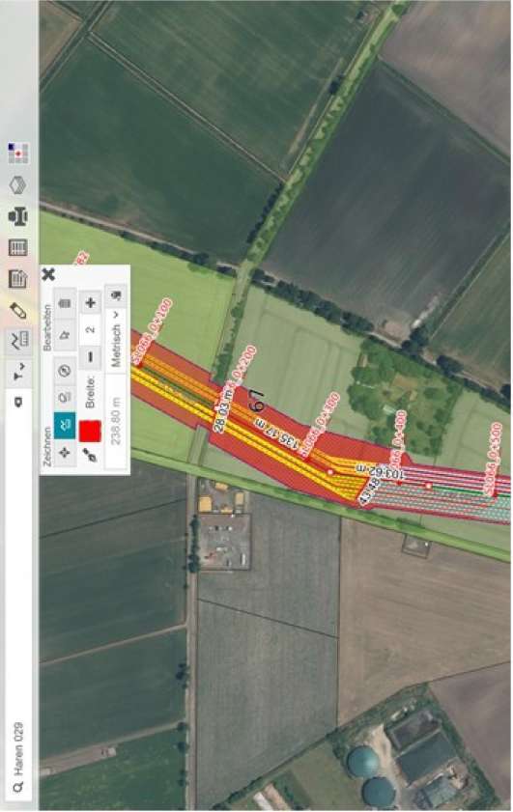Click the print map icon
This screenshot has height=812, width=513.
click(18, 216)
